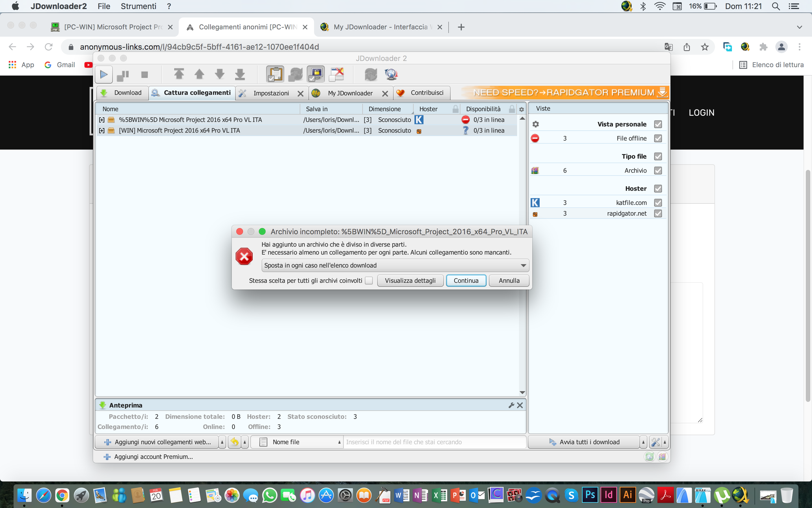Click the update globe toolbar icon
This screenshot has height=508, width=812.
tap(391, 74)
